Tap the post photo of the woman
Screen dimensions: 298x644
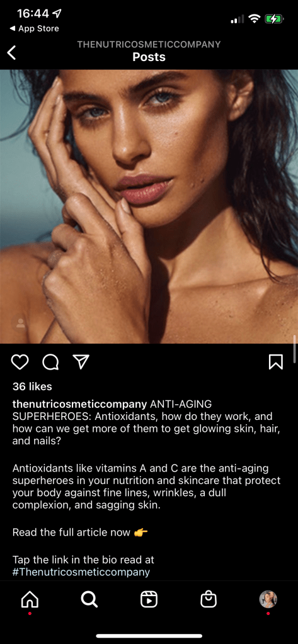click(x=149, y=206)
